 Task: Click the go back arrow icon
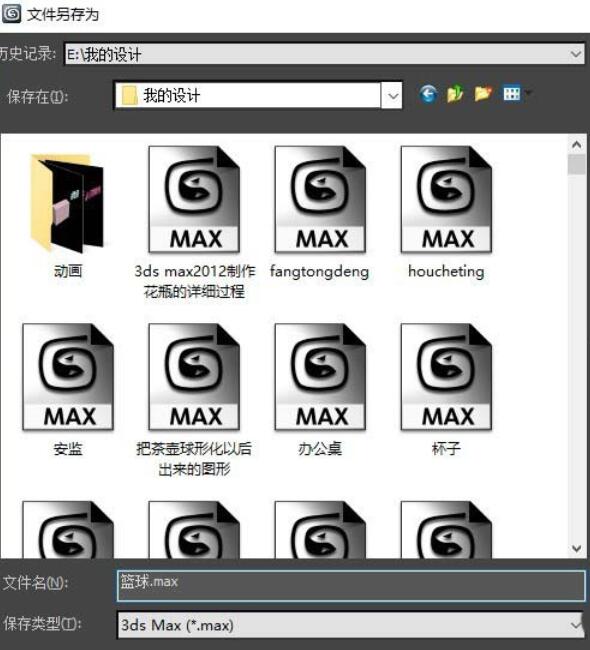pyautogui.click(x=428, y=95)
